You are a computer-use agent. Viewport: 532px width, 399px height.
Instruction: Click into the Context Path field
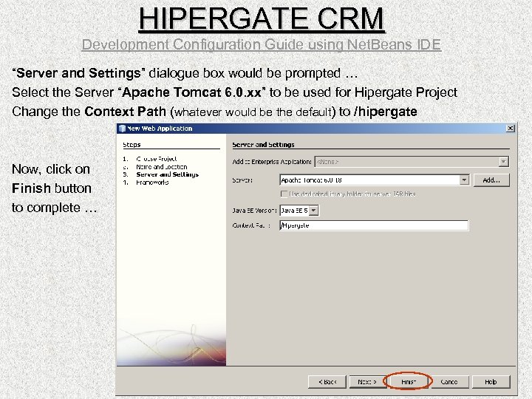374,225
